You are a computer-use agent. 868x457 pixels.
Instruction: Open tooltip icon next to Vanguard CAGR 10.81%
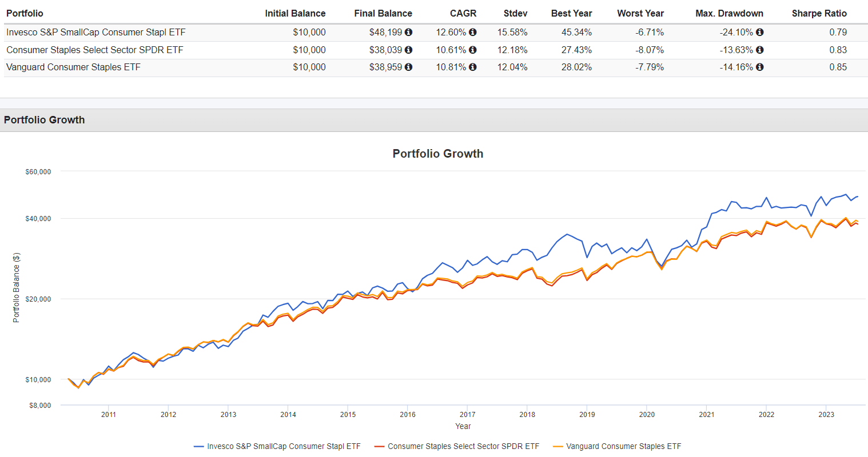(x=473, y=67)
